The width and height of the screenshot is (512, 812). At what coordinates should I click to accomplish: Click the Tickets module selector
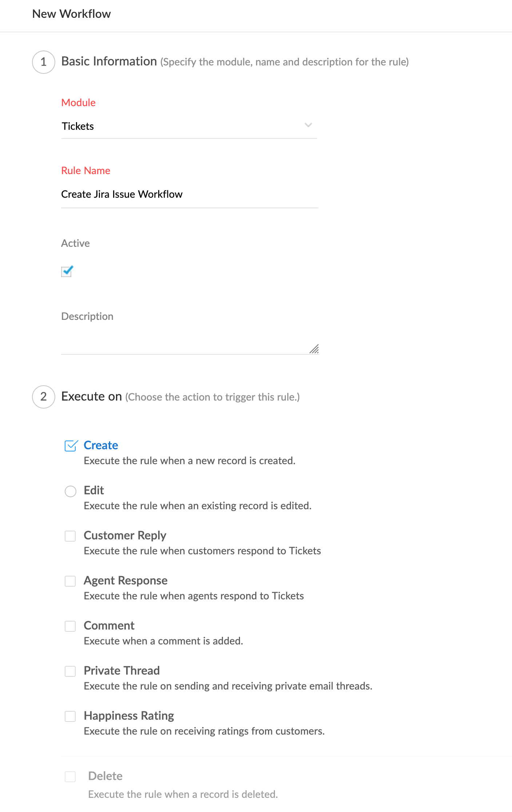coord(182,126)
